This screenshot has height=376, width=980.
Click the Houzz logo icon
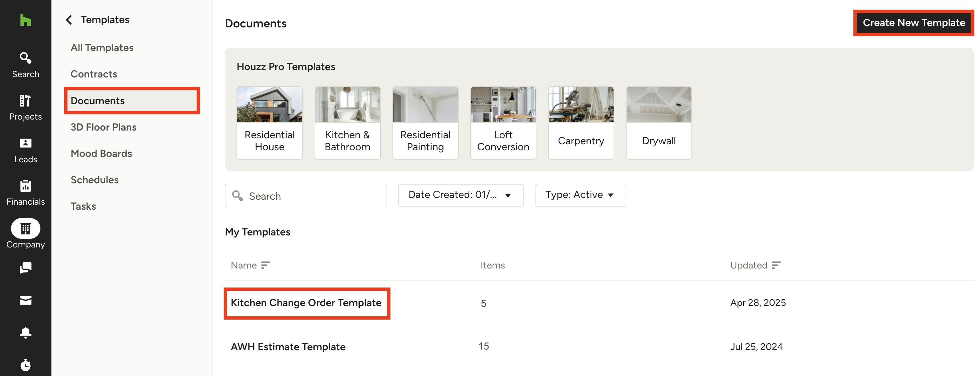pos(25,20)
